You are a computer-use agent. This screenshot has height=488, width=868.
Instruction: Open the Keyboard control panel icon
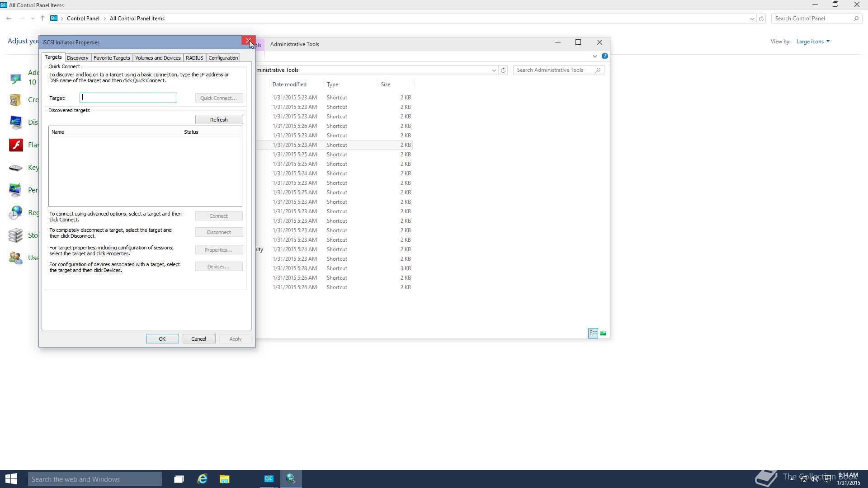pyautogui.click(x=16, y=168)
